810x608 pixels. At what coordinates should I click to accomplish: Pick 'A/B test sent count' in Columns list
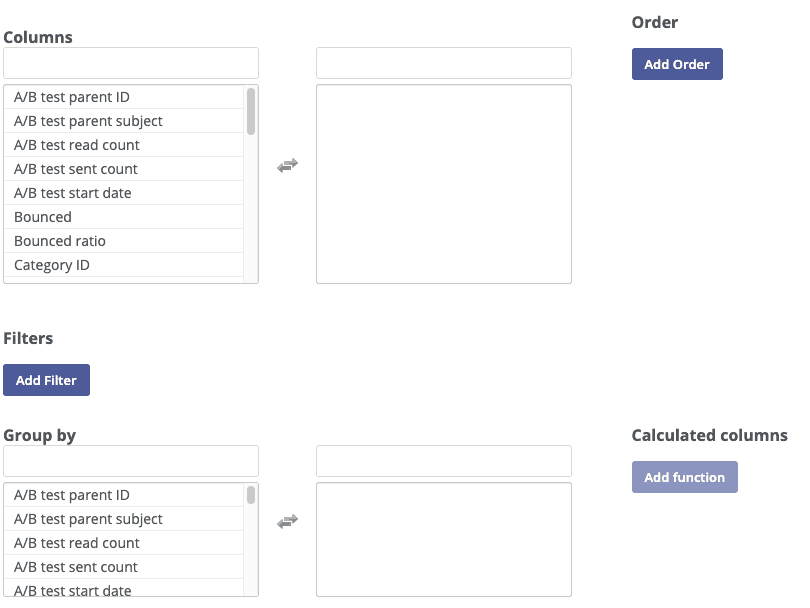tap(123, 169)
